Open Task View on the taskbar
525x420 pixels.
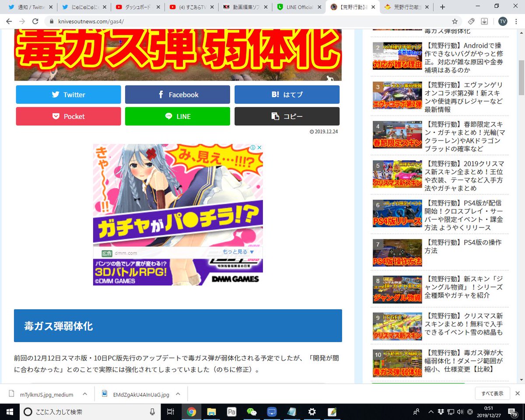pos(171,412)
